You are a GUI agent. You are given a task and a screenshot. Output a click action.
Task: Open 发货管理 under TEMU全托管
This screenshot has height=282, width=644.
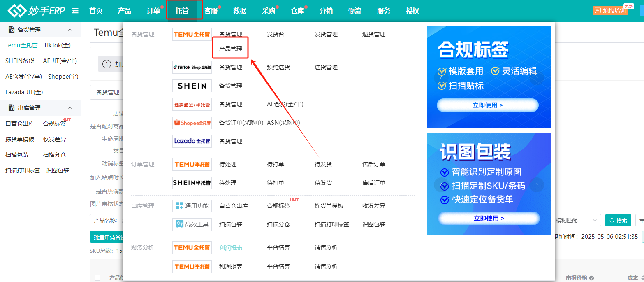click(326, 34)
